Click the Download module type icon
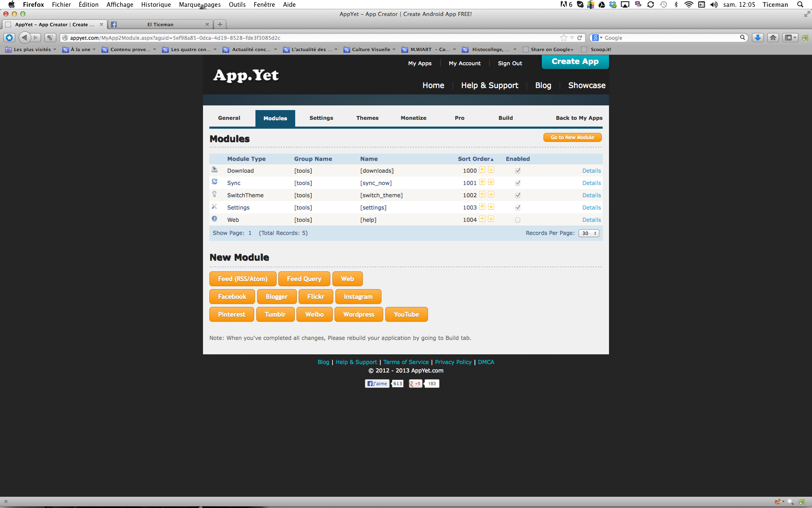 click(214, 170)
